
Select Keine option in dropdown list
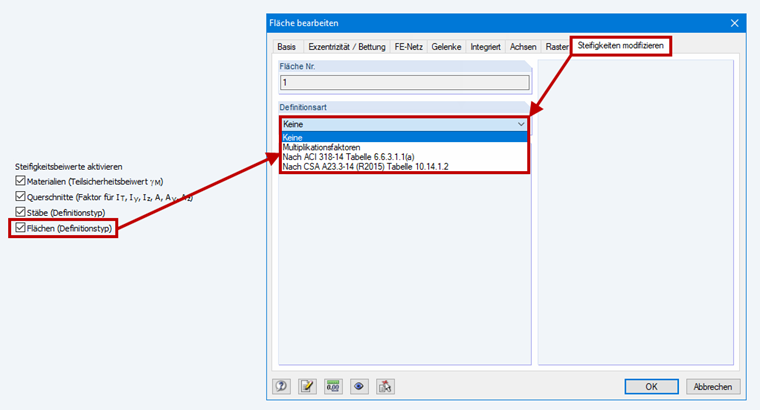[404, 138]
